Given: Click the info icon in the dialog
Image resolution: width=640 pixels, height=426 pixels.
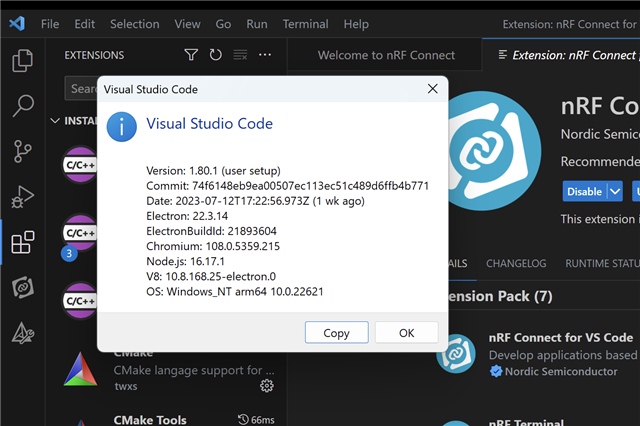Looking at the screenshot, I should (122, 127).
